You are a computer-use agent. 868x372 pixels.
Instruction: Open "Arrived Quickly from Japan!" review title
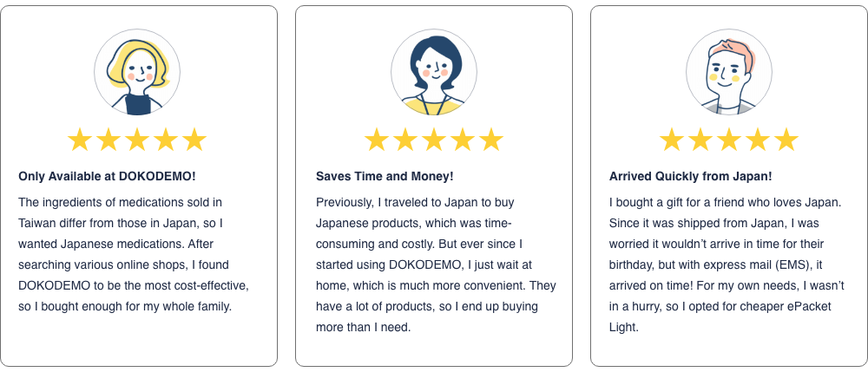[690, 177]
